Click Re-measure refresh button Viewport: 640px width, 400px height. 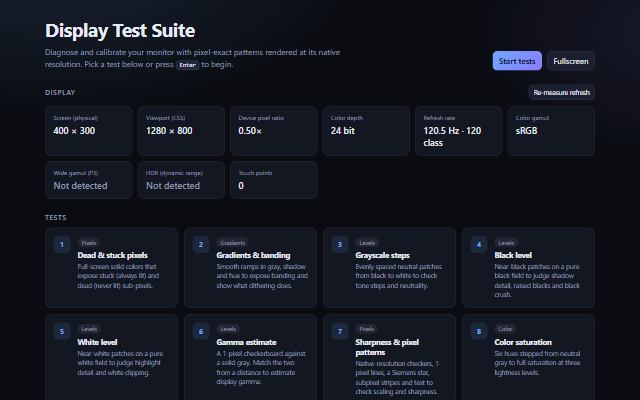561,92
